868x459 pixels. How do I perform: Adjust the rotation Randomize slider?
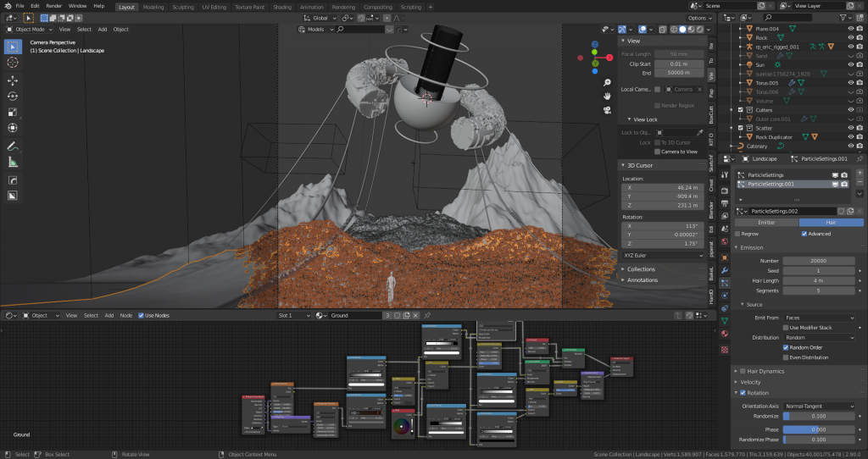[819, 416]
